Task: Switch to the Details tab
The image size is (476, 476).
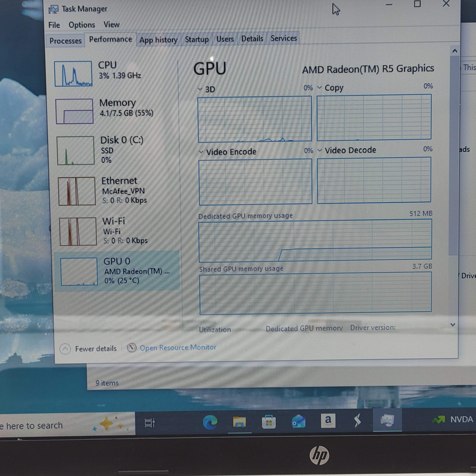Action: point(252,39)
